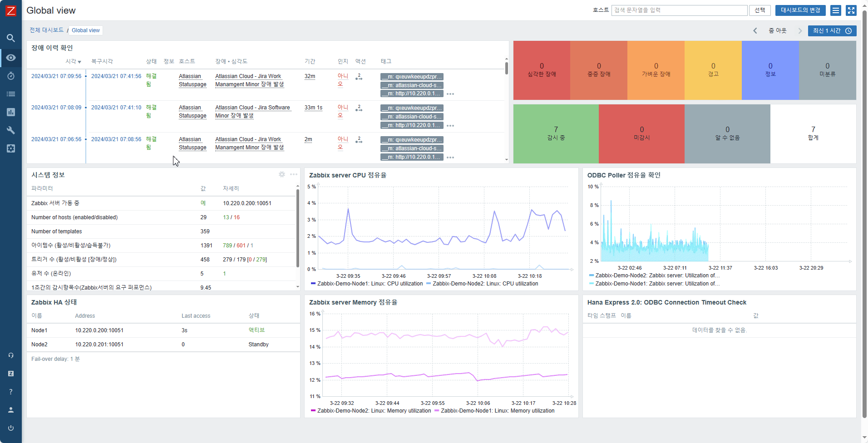Toggle kiosk fullscreen mode icon
The height and width of the screenshot is (443, 868).
[851, 10]
